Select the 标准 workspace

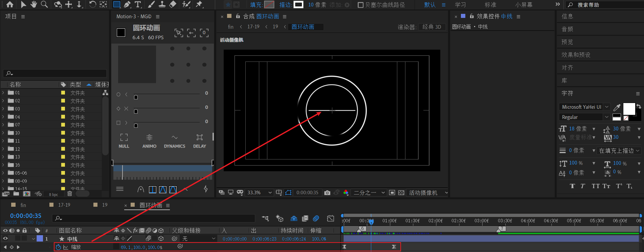(x=490, y=5)
